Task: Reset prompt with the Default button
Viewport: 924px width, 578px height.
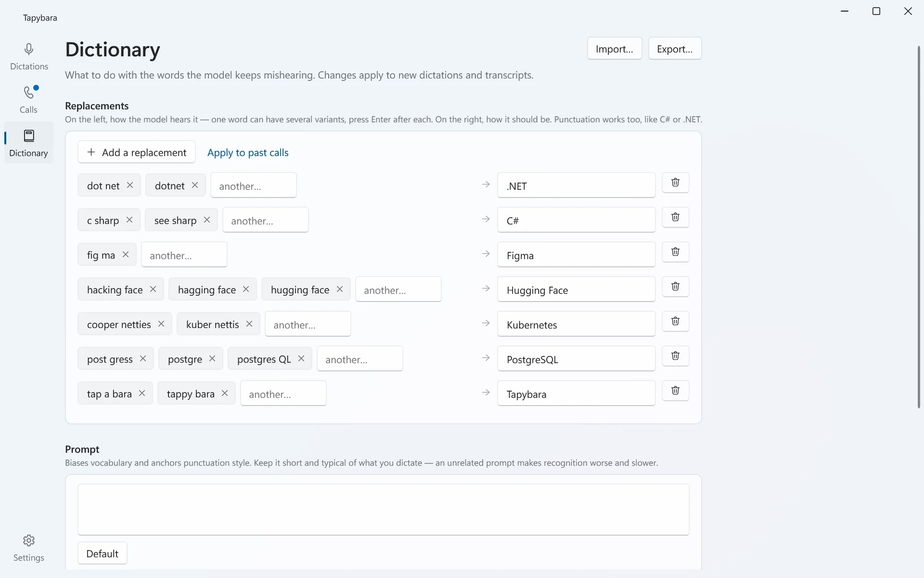Action: pos(103,553)
